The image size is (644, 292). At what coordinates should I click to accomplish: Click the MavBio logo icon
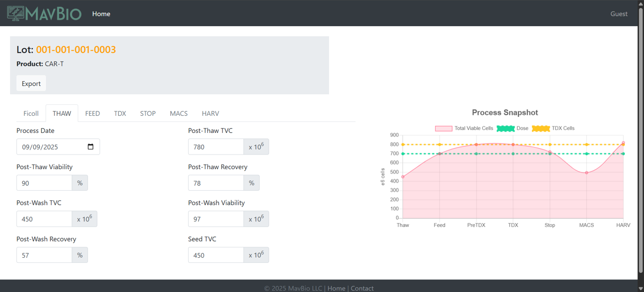[15, 14]
